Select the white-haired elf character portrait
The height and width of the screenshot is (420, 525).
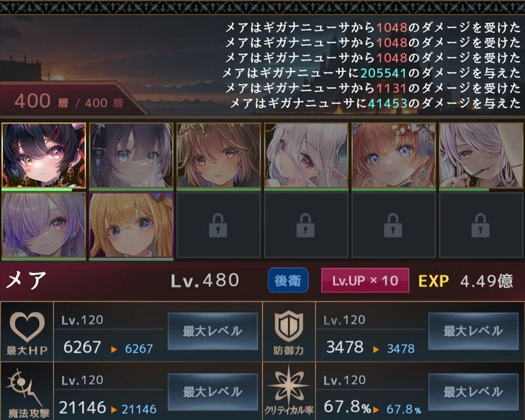[x=306, y=156]
